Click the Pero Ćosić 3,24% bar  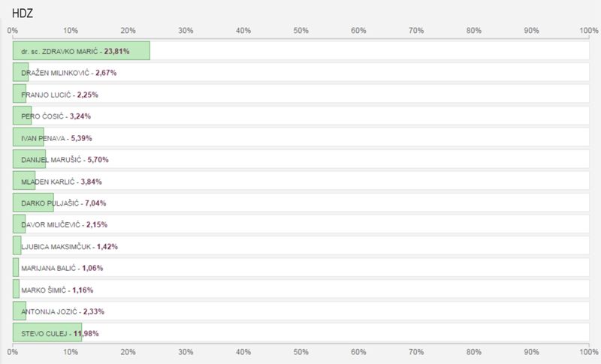(x=23, y=116)
